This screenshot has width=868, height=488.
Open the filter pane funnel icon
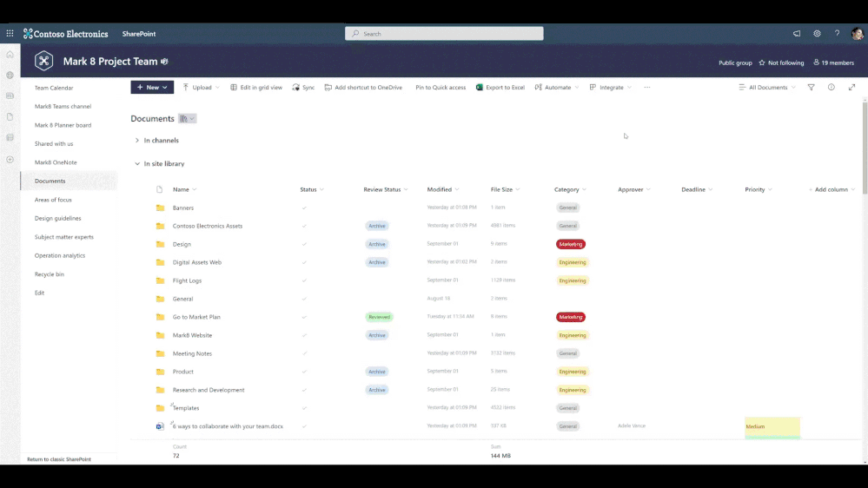pyautogui.click(x=811, y=87)
